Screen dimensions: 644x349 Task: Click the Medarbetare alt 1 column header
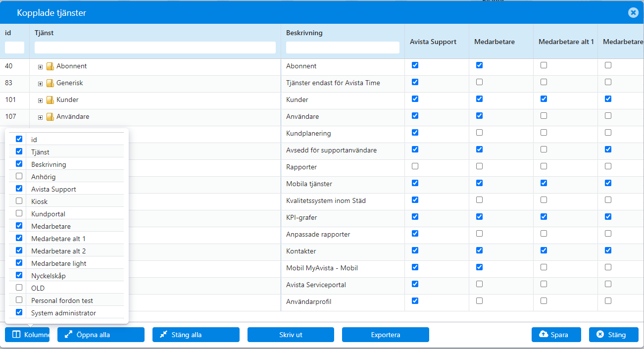(566, 42)
